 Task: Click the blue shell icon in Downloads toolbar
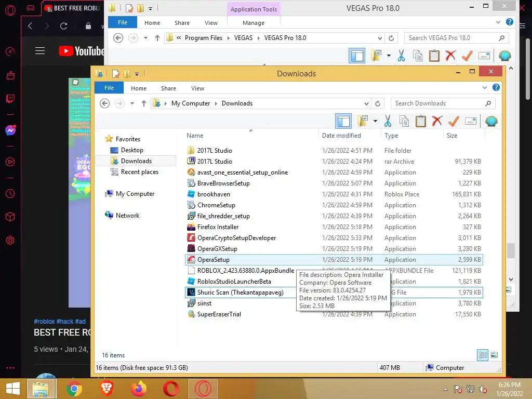[x=491, y=121]
